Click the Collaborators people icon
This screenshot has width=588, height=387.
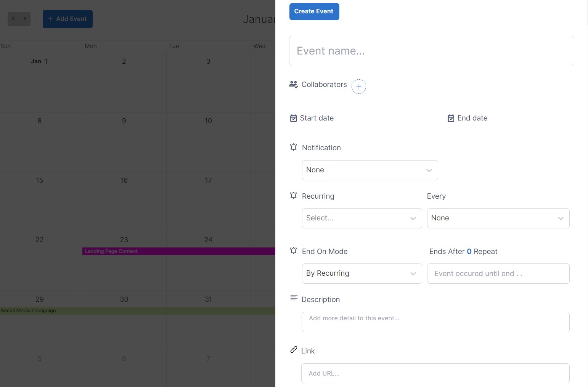293,85
